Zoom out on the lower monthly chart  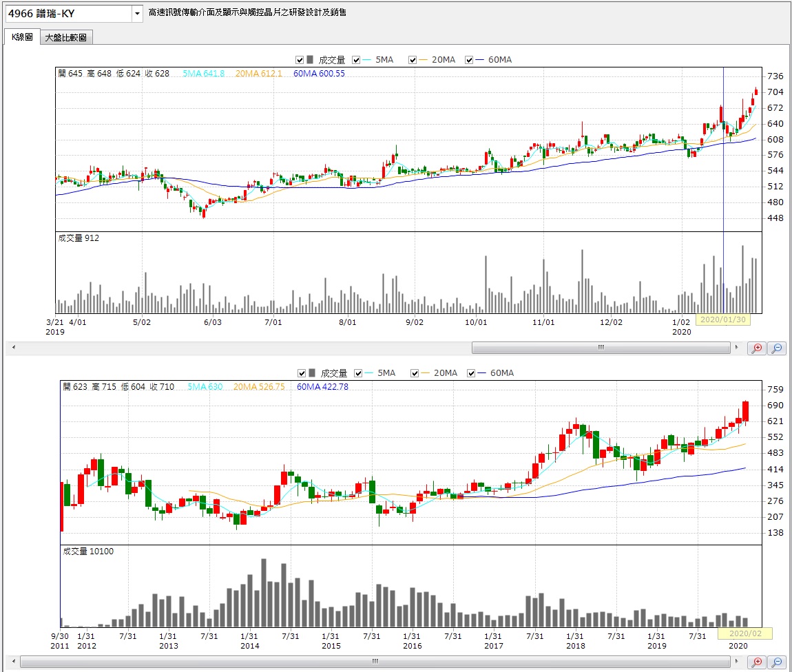point(777,662)
